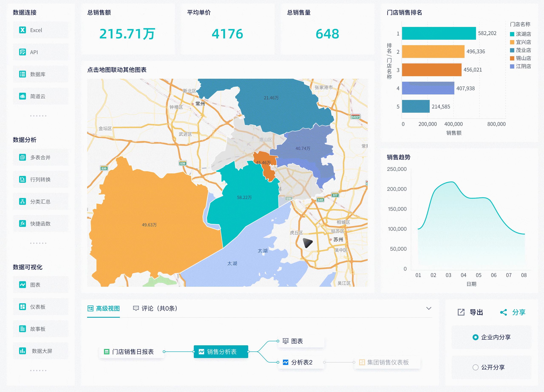Open the API connector icon

pos(22,52)
